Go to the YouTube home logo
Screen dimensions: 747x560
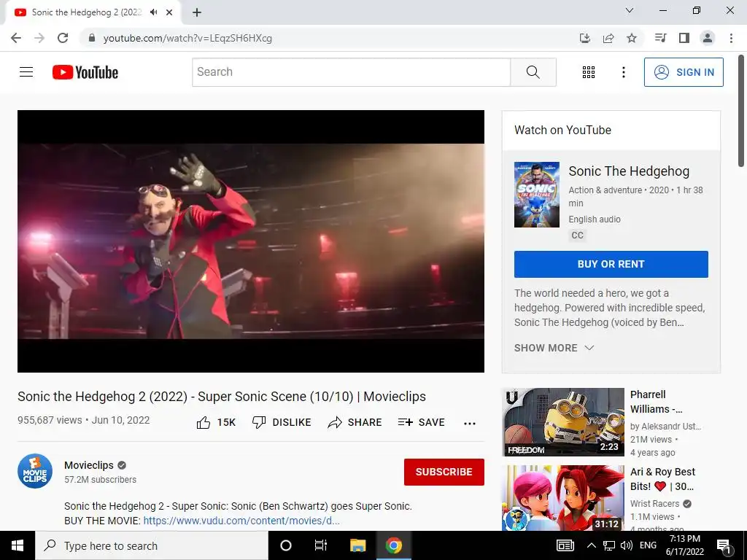coord(85,72)
